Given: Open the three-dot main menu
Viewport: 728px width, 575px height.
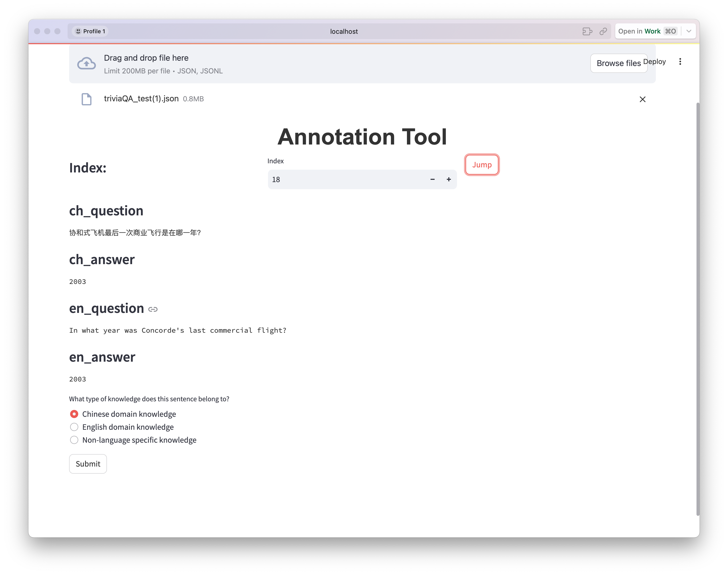Looking at the screenshot, I should tap(680, 62).
